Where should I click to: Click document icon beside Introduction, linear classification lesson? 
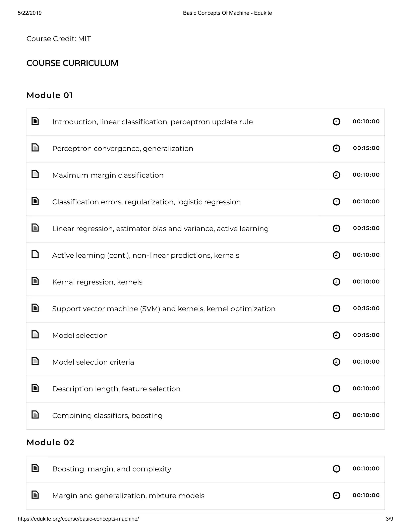35,121
